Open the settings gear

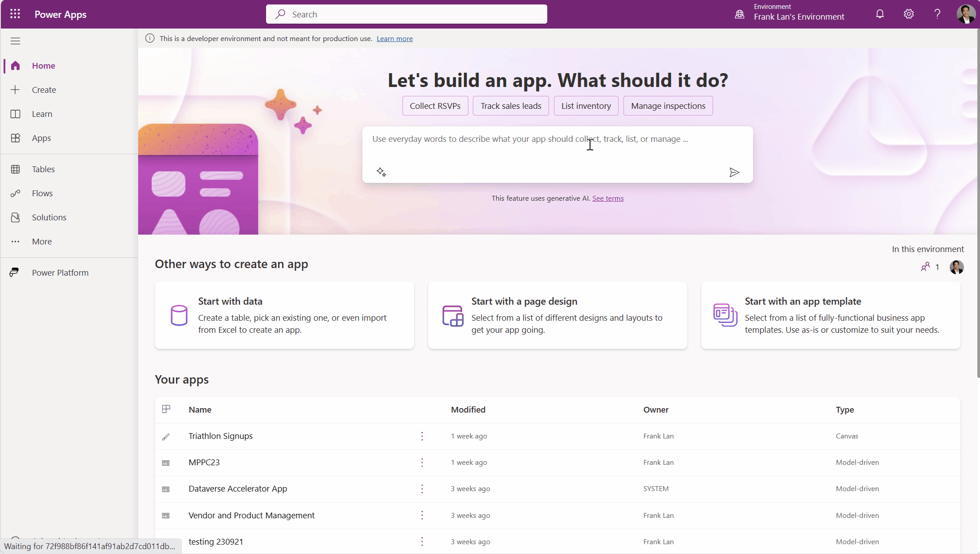[x=908, y=14]
